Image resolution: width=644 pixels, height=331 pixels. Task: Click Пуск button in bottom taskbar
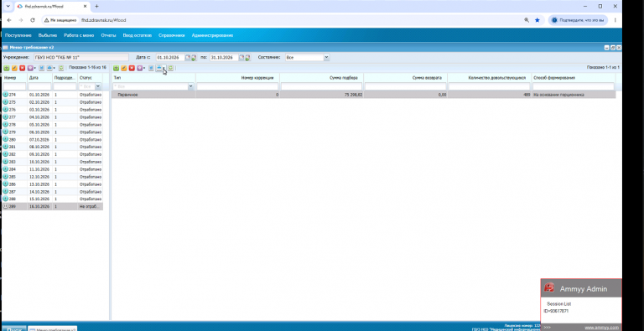[x=14, y=328]
